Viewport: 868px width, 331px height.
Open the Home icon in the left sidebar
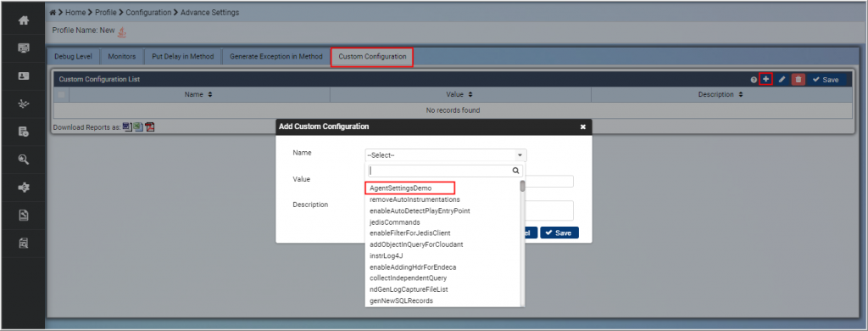coord(23,20)
